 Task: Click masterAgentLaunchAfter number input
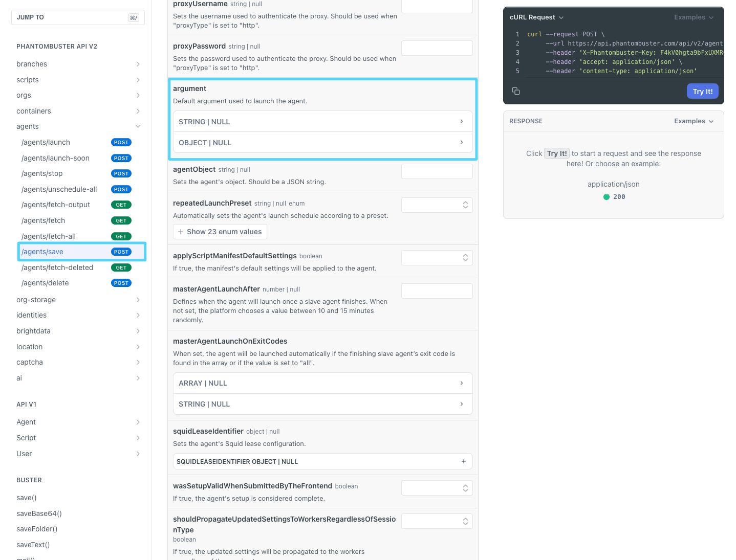pos(437,291)
